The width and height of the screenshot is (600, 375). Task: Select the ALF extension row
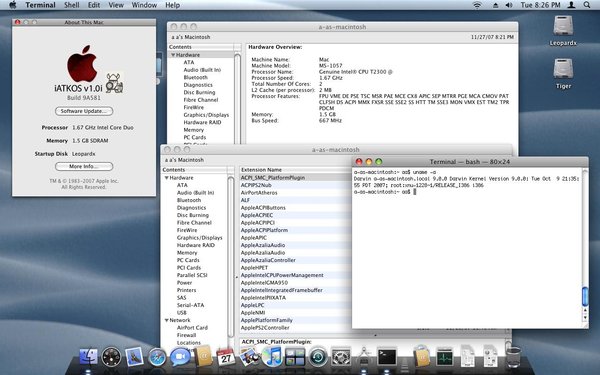click(x=295, y=200)
